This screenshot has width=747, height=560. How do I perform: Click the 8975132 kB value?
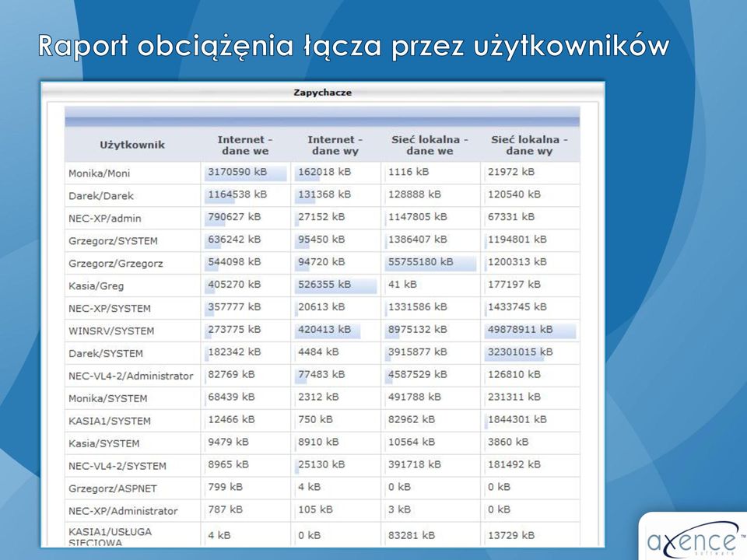click(417, 330)
